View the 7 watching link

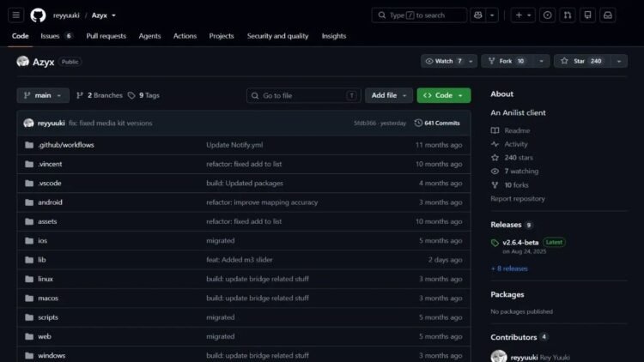point(514,172)
